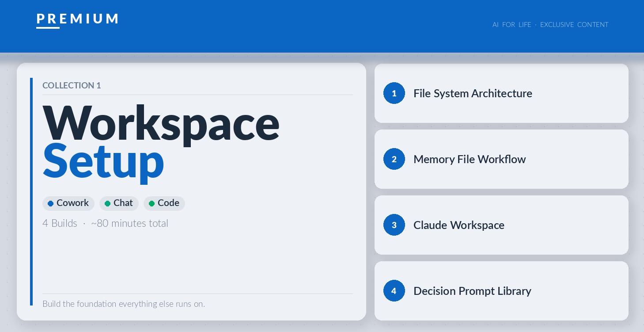Click the green dot icon on Code tag
644x332 pixels.
click(x=152, y=203)
